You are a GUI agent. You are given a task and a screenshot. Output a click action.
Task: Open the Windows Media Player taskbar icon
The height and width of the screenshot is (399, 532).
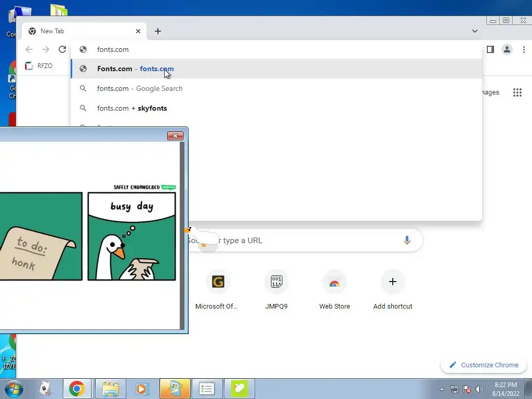[x=142, y=389]
